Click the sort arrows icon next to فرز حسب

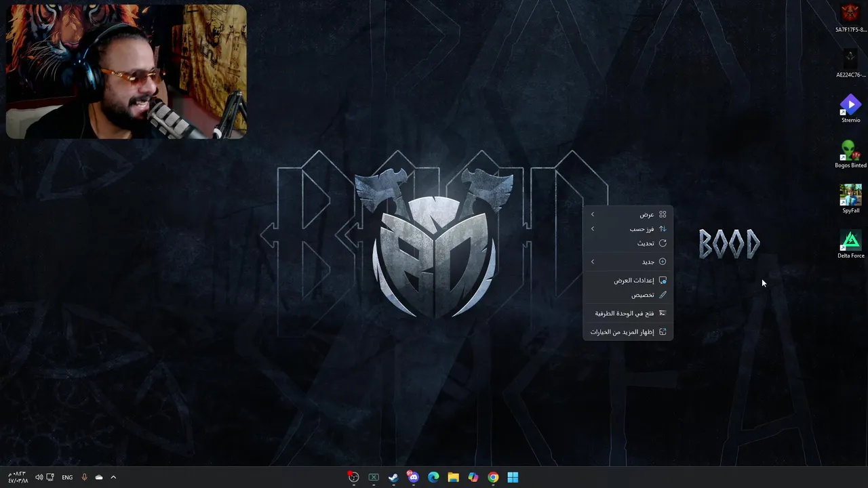(663, 228)
